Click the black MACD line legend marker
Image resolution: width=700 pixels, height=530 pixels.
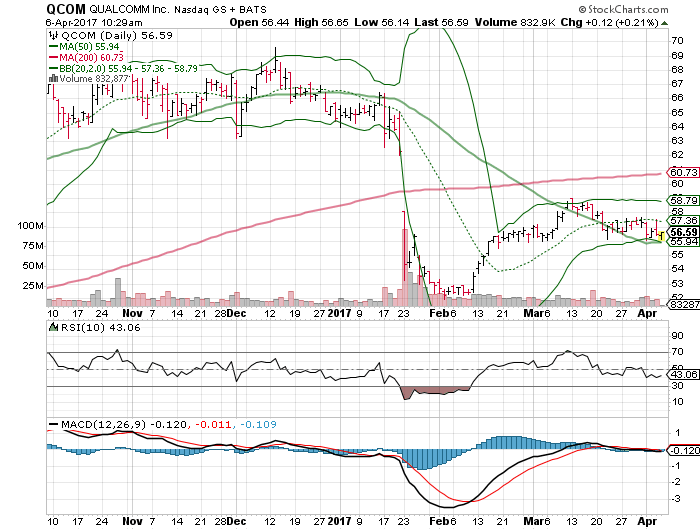(x=54, y=424)
